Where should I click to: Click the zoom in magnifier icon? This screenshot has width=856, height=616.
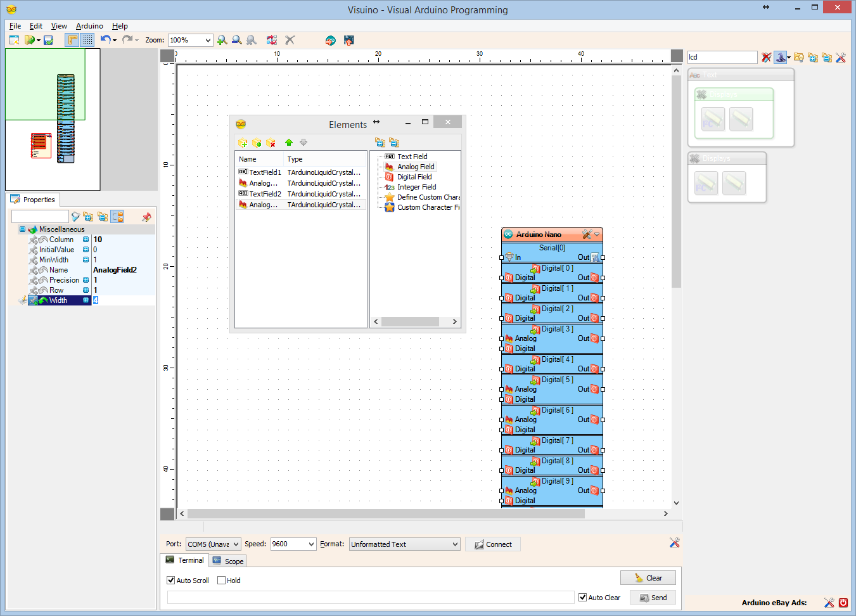point(222,40)
